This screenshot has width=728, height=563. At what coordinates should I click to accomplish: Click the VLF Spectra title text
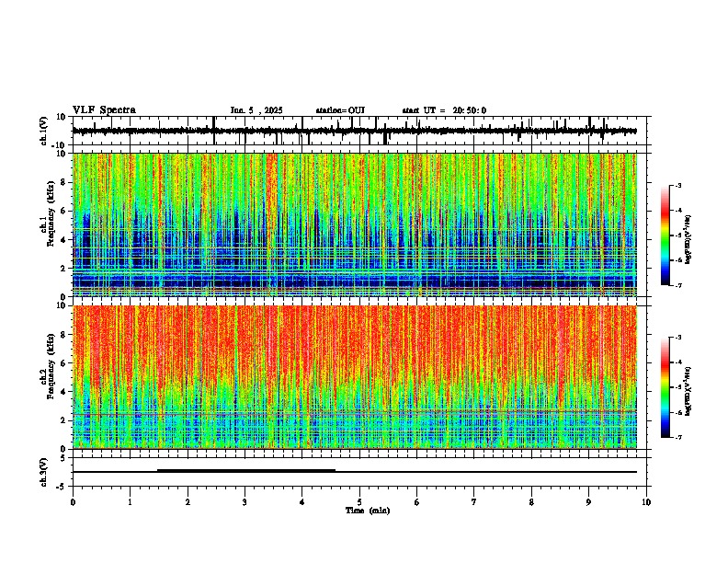tap(104, 110)
